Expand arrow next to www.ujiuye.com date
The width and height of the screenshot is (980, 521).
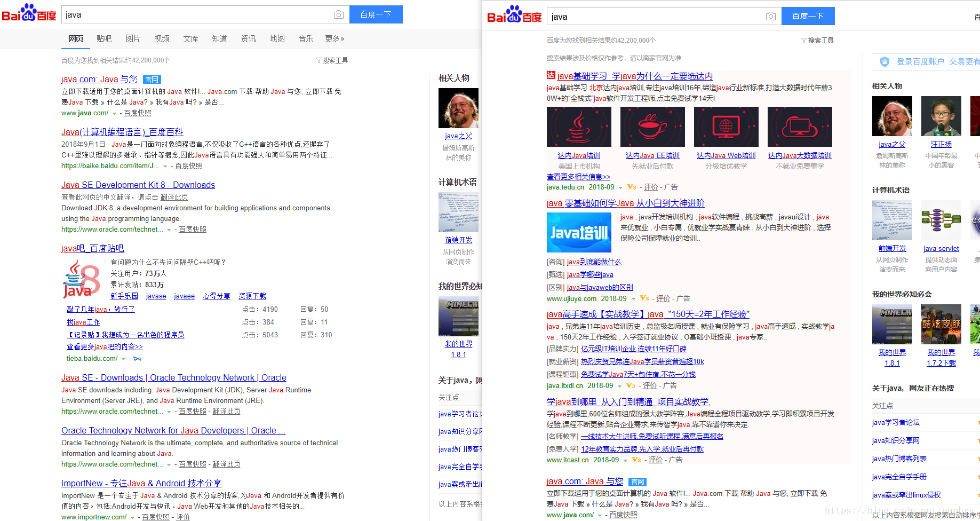click(633, 299)
